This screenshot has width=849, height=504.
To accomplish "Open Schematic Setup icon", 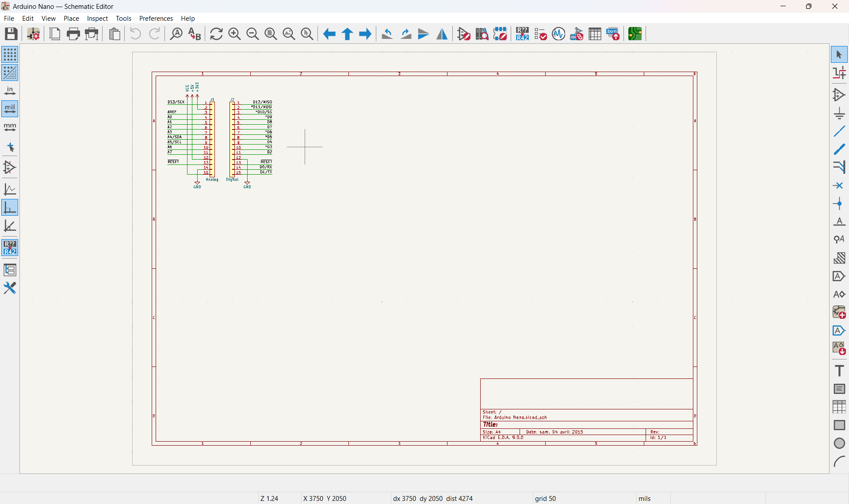I will [34, 34].
